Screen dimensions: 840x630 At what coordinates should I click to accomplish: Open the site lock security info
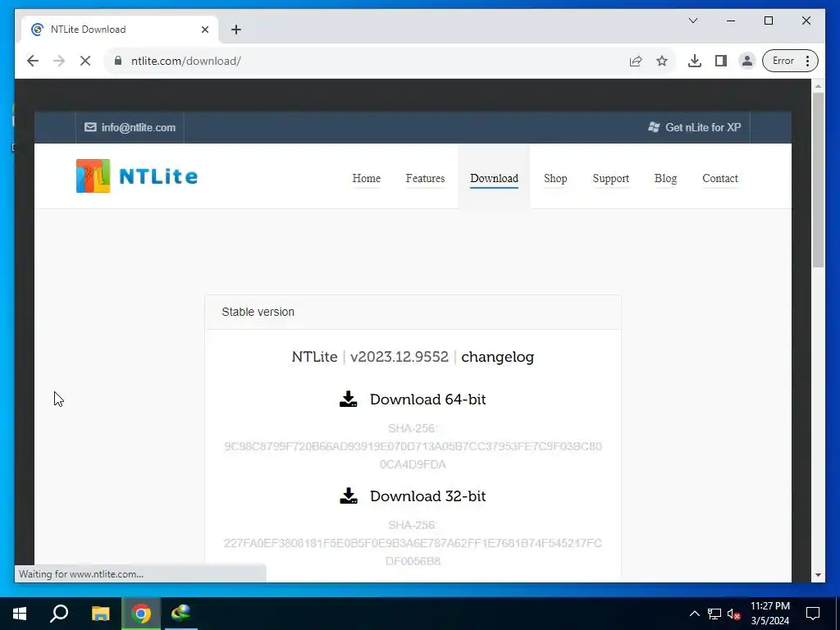(118, 61)
